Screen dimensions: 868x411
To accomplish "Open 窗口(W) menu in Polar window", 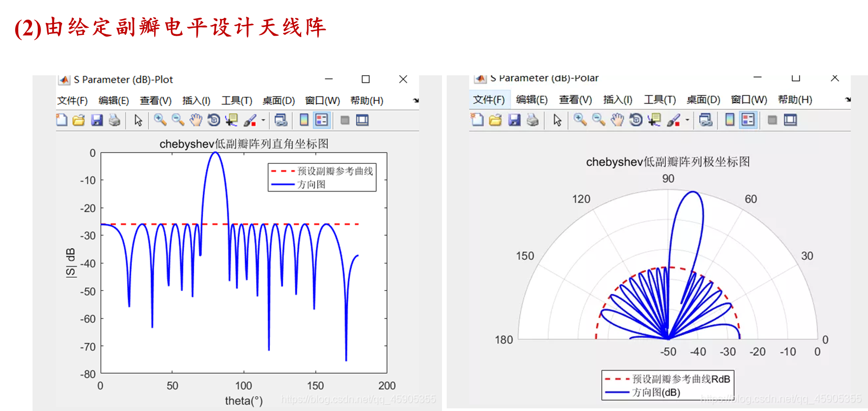I will pyautogui.click(x=749, y=100).
